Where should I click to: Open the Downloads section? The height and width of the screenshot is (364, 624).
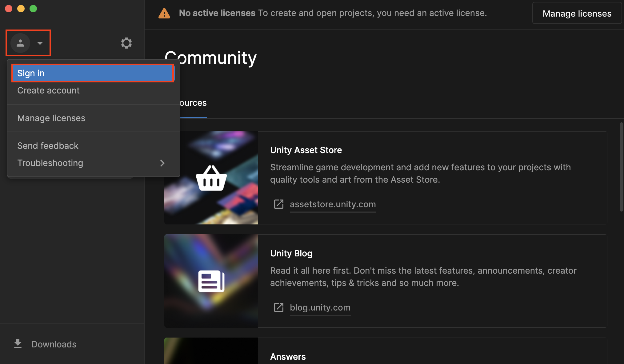click(x=54, y=344)
